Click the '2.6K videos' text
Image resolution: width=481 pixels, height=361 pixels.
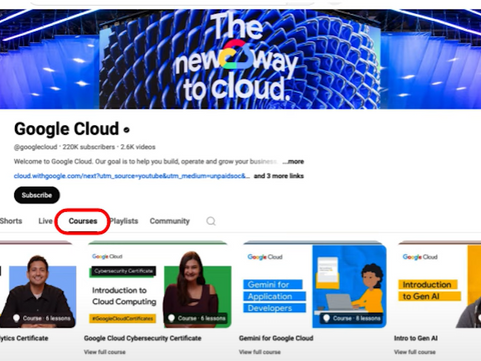tap(138, 147)
